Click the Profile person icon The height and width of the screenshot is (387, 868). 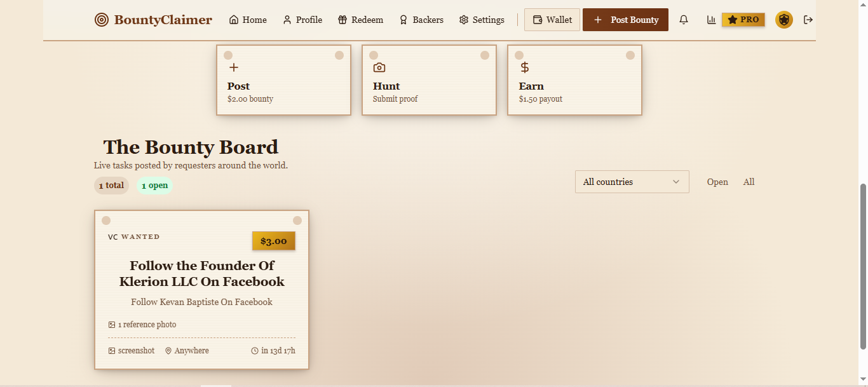[287, 20]
